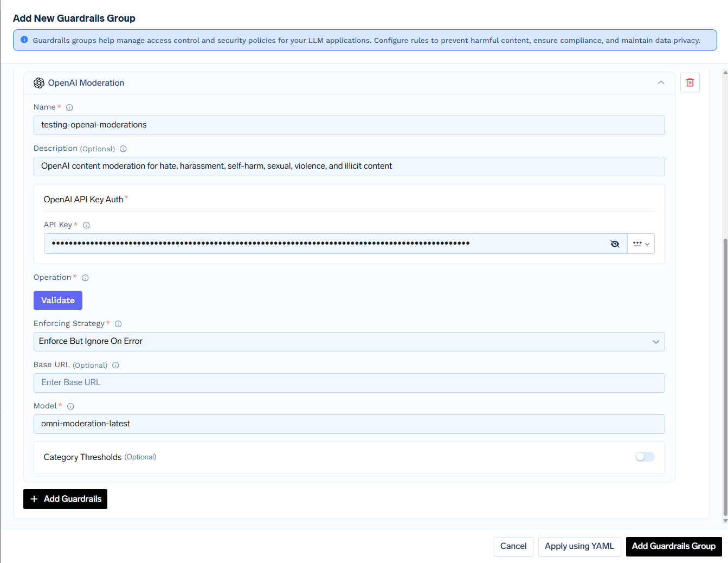Image resolution: width=728 pixels, height=563 pixels.
Task: Click the OpenAI API Key Auth label
Action: click(x=83, y=200)
